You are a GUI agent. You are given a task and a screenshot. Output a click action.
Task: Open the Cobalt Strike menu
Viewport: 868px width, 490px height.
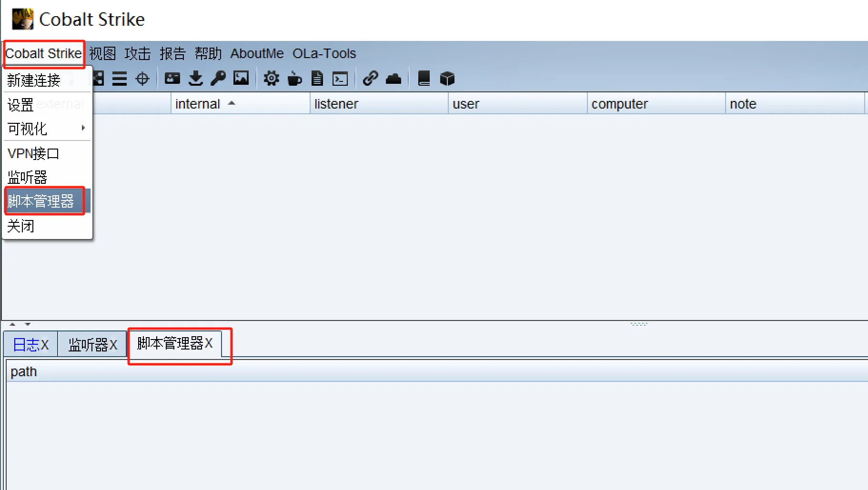pyautogui.click(x=44, y=53)
